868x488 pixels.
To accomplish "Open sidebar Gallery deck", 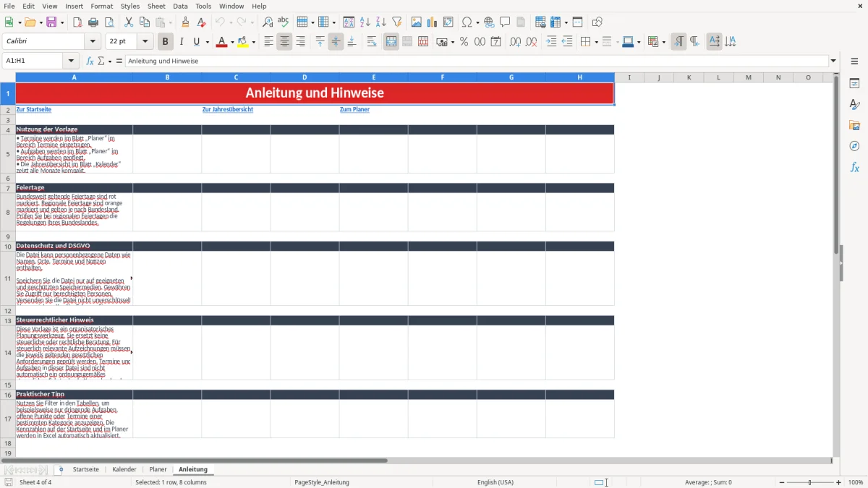I will (x=854, y=125).
